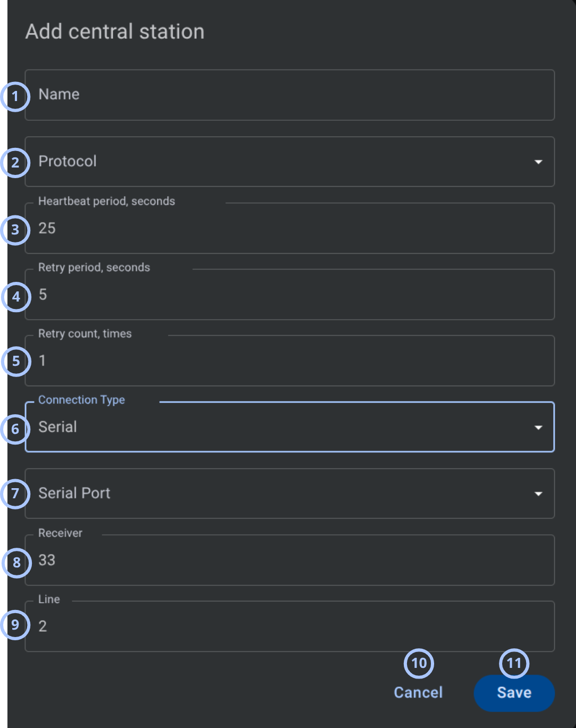This screenshot has height=728, width=576.
Task: Click annotation marker number 6
Action: [15, 429]
